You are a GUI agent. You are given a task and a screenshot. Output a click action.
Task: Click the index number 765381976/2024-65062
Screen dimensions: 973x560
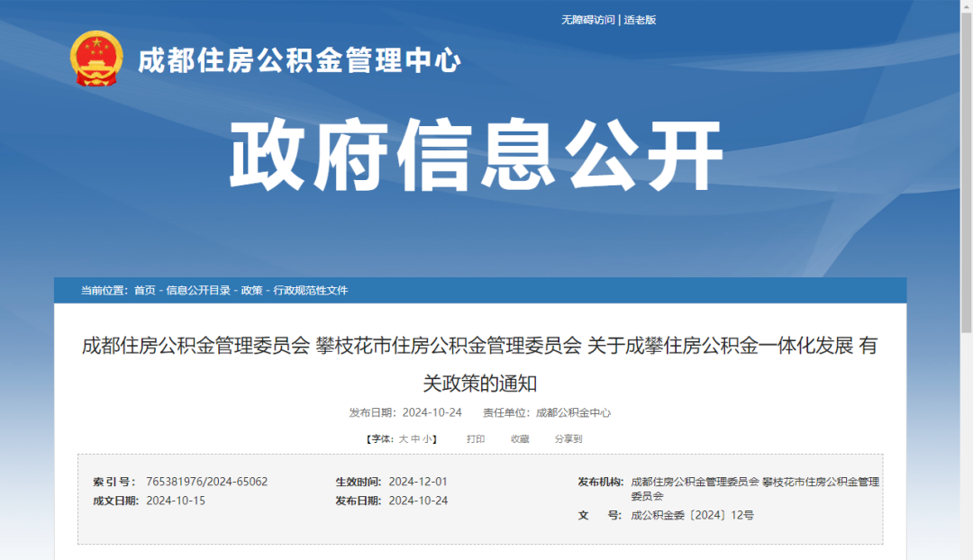pos(206,482)
